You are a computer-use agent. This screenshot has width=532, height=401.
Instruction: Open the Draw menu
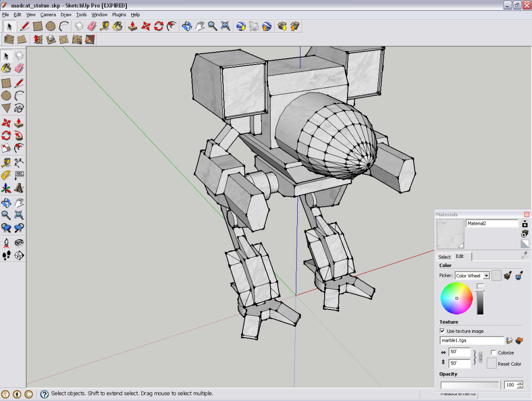click(x=66, y=15)
